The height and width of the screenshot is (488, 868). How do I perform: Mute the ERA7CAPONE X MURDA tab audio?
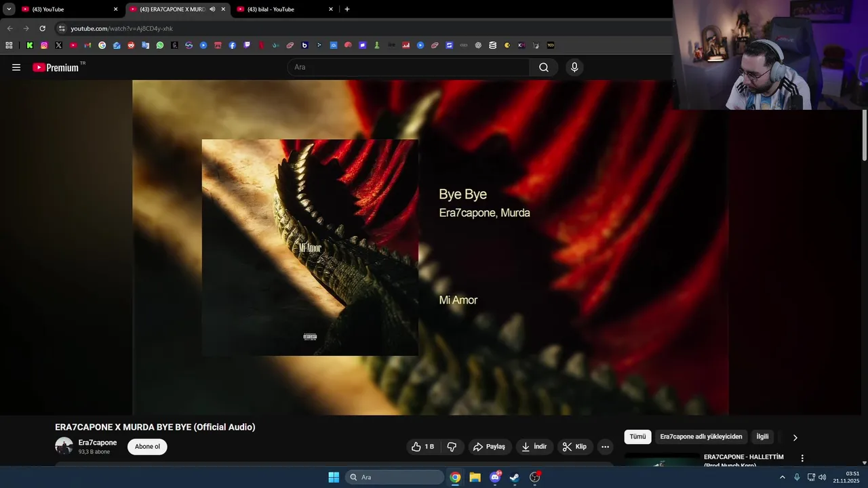click(x=212, y=9)
